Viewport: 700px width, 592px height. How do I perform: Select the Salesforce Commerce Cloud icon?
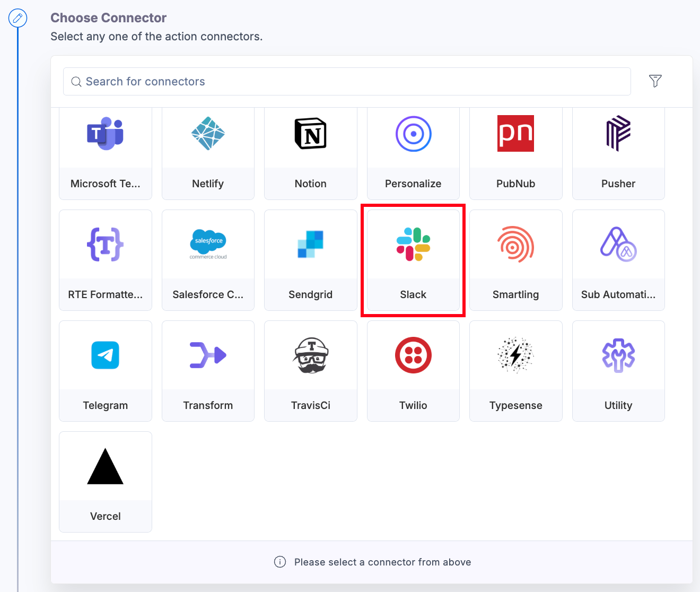click(x=208, y=244)
